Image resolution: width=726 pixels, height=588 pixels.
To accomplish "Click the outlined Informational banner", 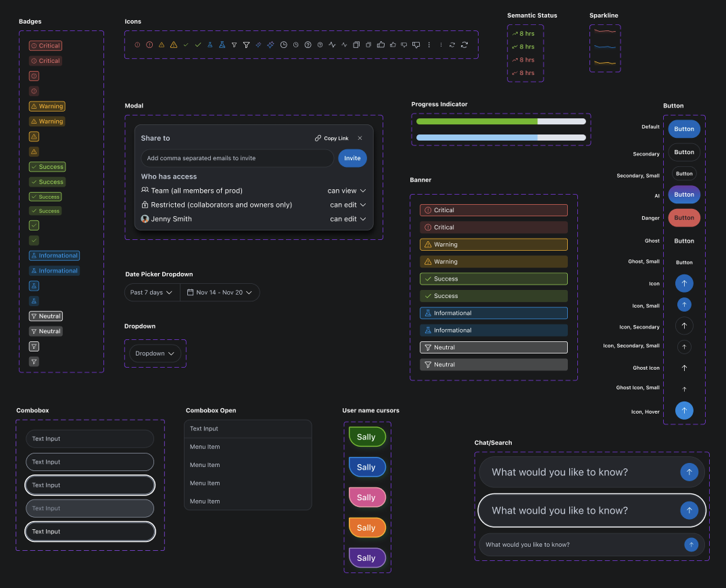I will click(x=493, y=313).
